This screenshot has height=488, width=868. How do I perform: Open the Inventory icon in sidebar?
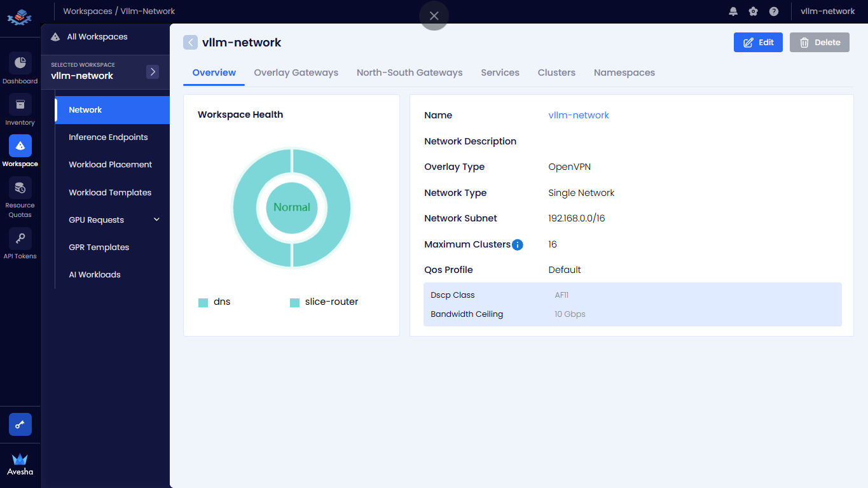[20, 104]
